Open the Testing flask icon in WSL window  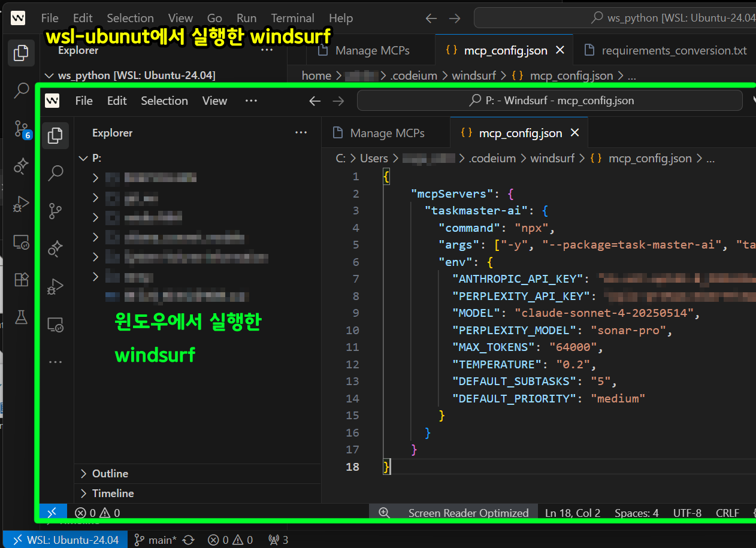click(x=21, y=317)
